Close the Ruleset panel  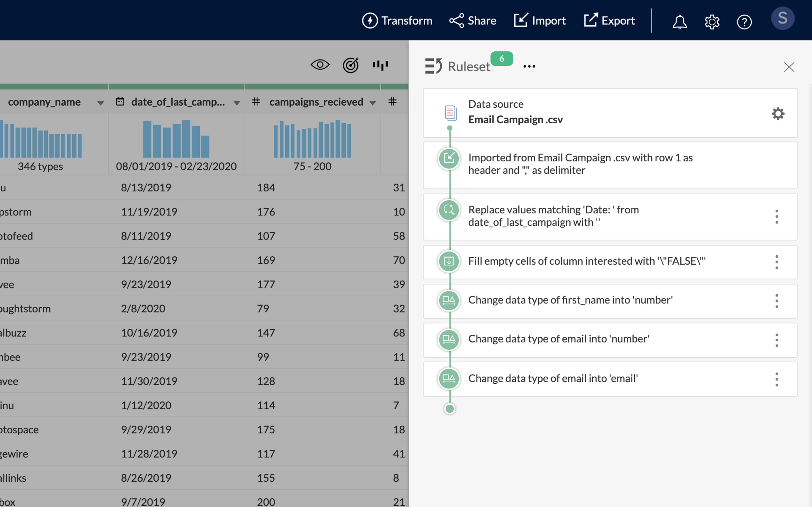tap(789, 67)
